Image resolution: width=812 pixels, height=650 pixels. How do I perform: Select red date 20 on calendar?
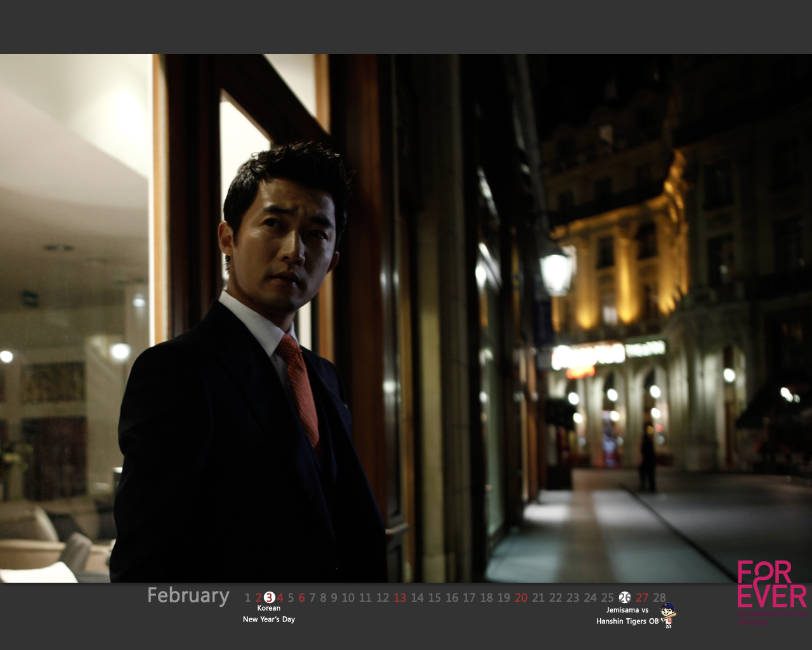coord(521,597)
